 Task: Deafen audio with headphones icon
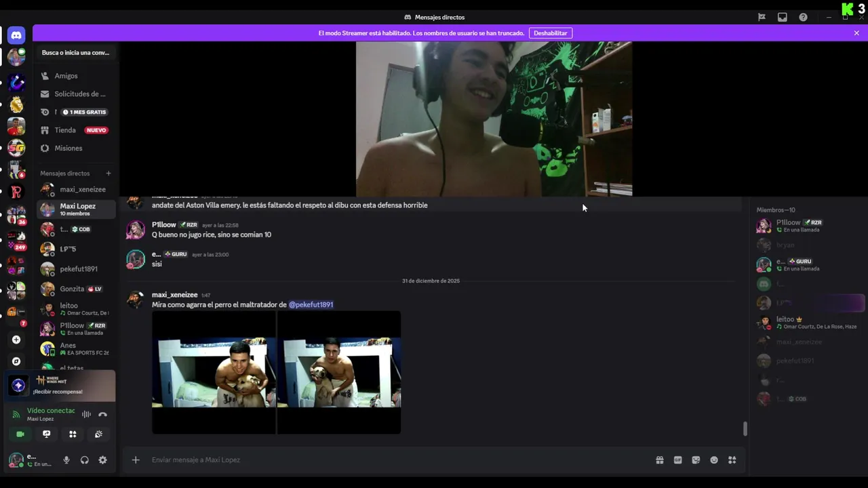85,460
